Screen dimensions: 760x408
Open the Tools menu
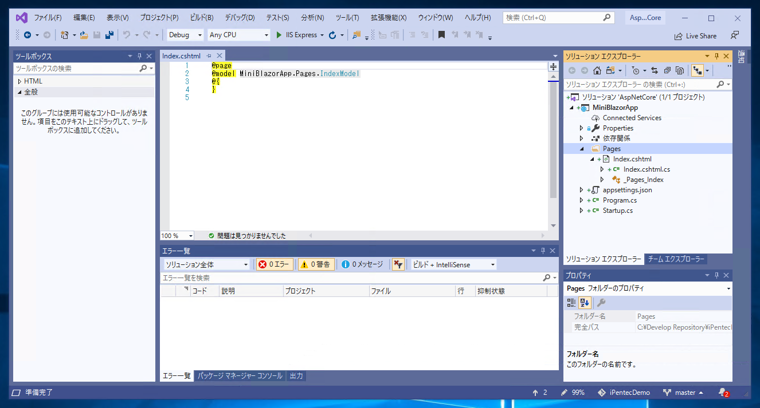click(x=347, y=18)
